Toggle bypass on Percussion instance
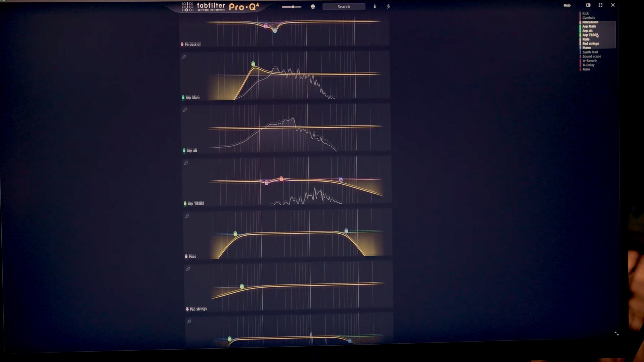Viewport: 644px width, 362px height. pos(182,44)
